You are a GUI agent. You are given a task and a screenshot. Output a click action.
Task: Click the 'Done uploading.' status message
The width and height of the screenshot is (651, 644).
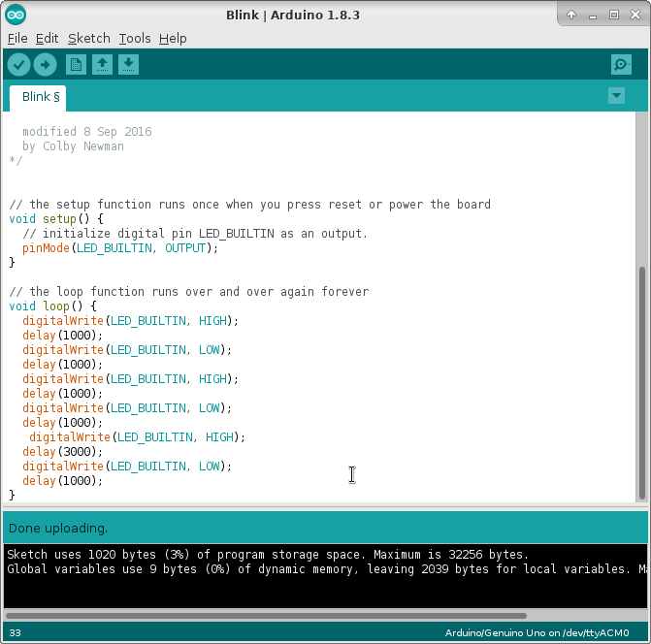pyautogui.click(x=58, y=529)
